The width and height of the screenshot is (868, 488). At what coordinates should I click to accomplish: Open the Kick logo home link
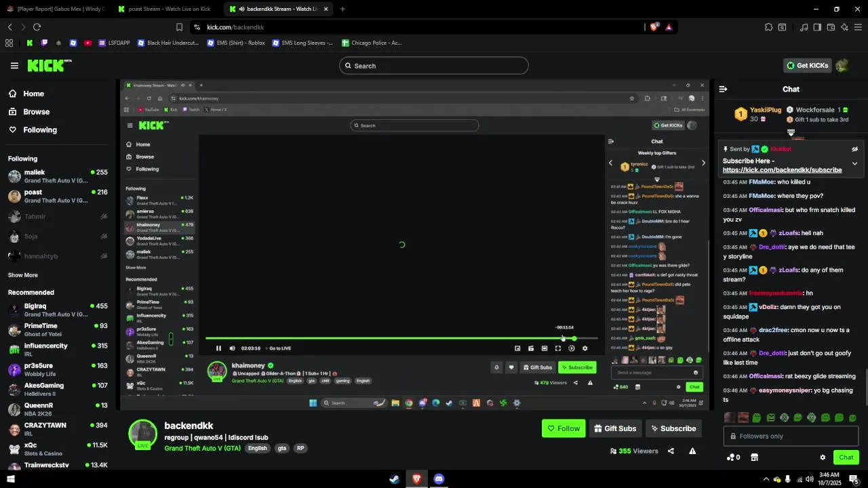click(50, 65)
